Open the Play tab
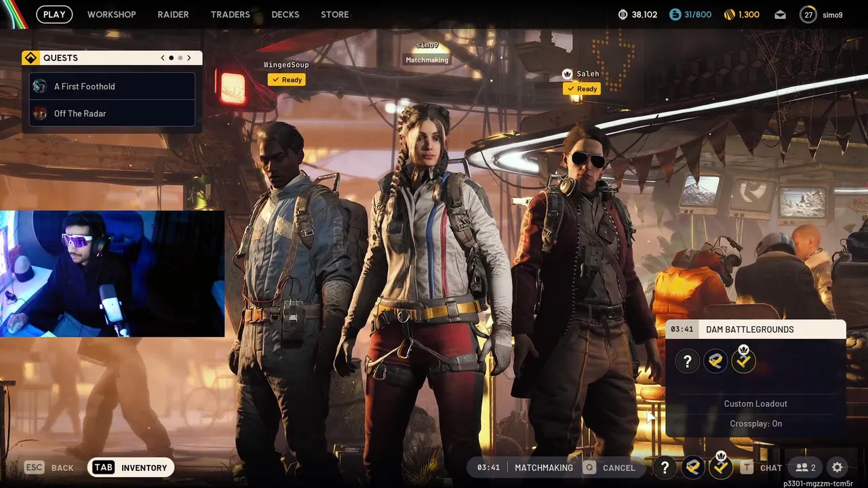The width and height of the screenshot is (868, 488). coord(54,14)
